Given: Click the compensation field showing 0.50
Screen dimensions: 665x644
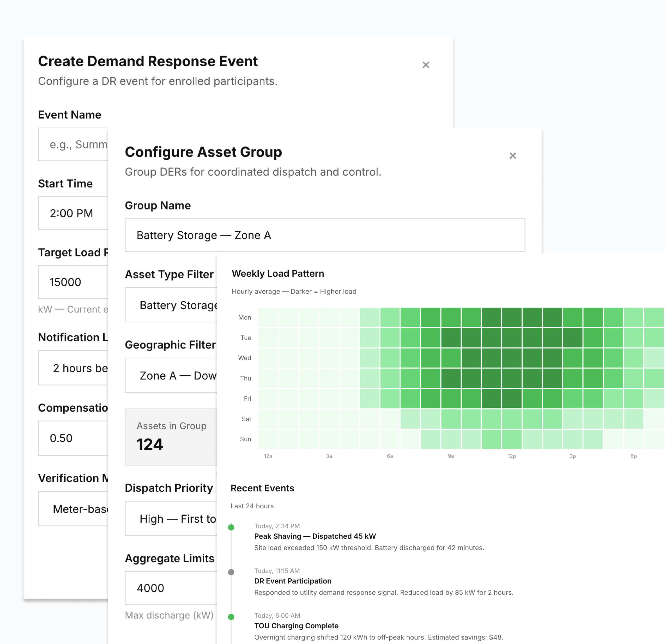Looking at the screenshot, I should (x=73, y=438).
